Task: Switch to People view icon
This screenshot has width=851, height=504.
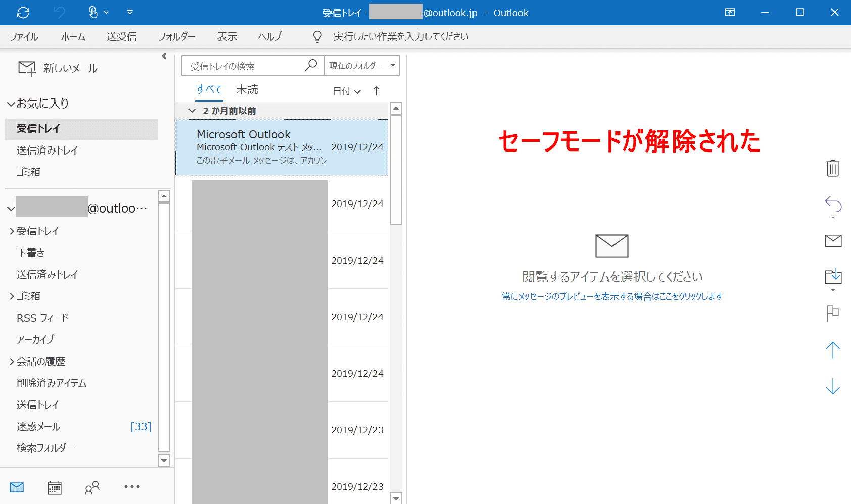Action: pos(92,487)
